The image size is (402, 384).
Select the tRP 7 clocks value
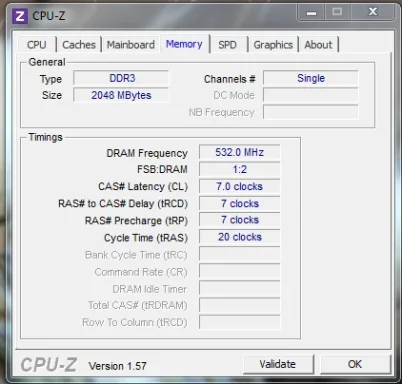click(239, 220)
